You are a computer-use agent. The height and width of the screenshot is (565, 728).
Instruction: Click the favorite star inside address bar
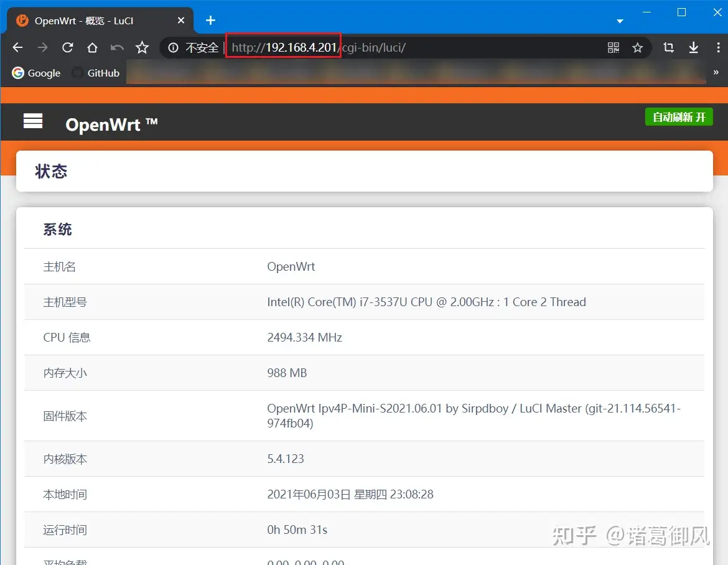coord(637,47)
